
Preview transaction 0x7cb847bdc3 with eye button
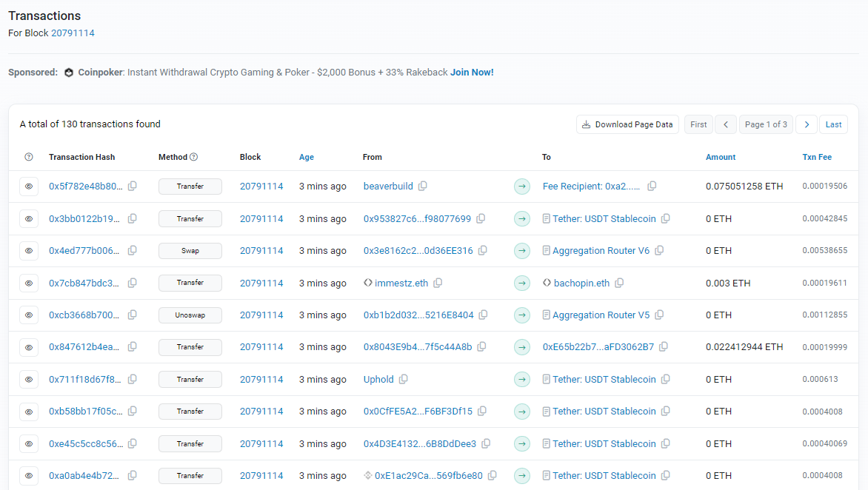tap(29, 283)
